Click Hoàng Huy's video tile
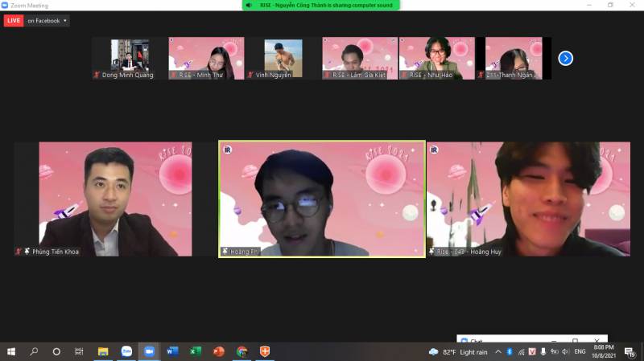644x361 pixels. tap(528, 199)
